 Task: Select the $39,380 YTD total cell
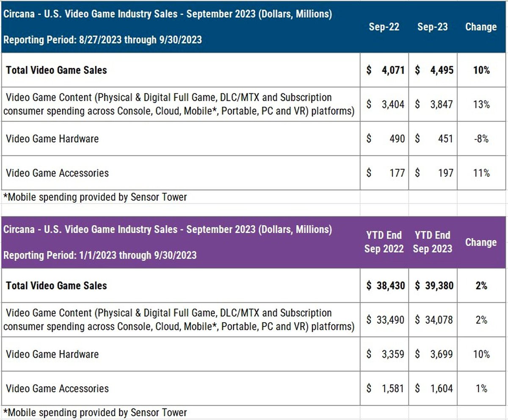click(433, 285)
